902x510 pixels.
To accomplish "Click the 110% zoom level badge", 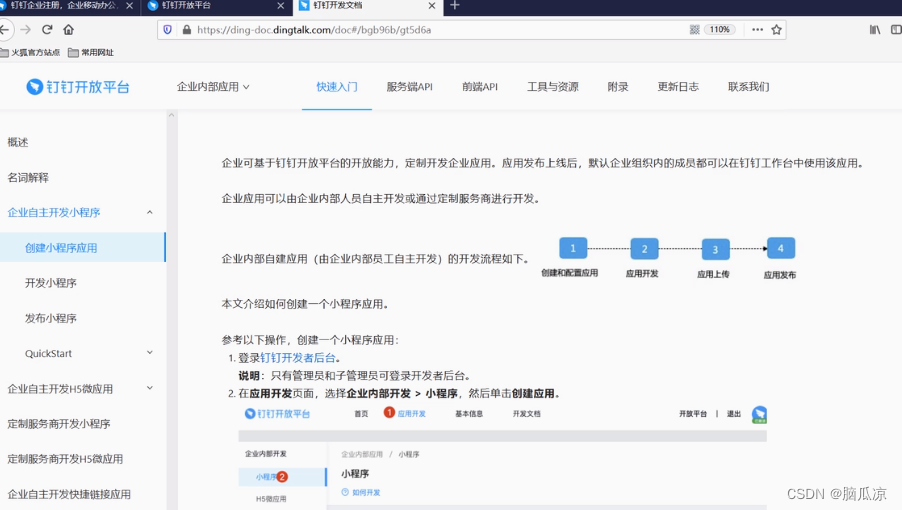I will pos(720,29).
